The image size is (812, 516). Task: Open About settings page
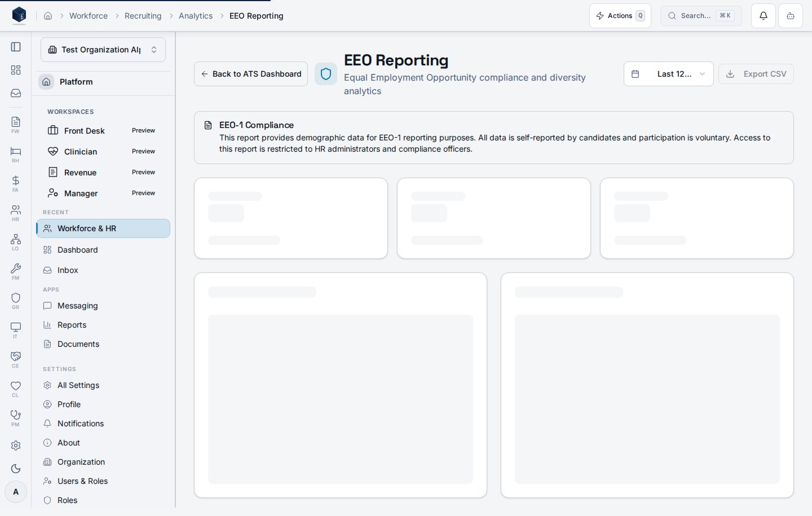tap(103, 443)
